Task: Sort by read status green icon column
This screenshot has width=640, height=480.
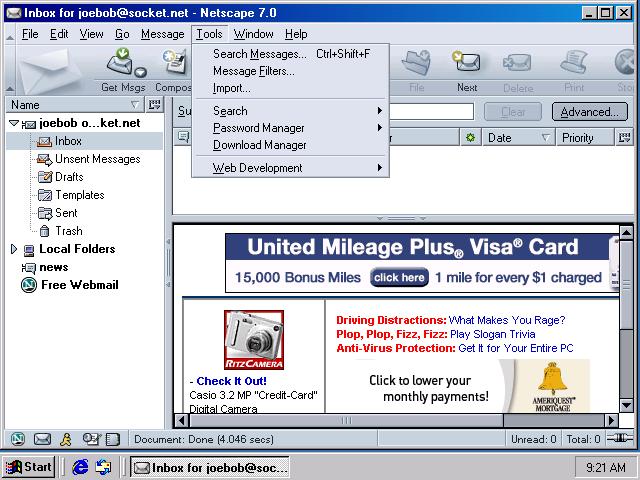Action: pyautogui.click(x=471, y=138)
